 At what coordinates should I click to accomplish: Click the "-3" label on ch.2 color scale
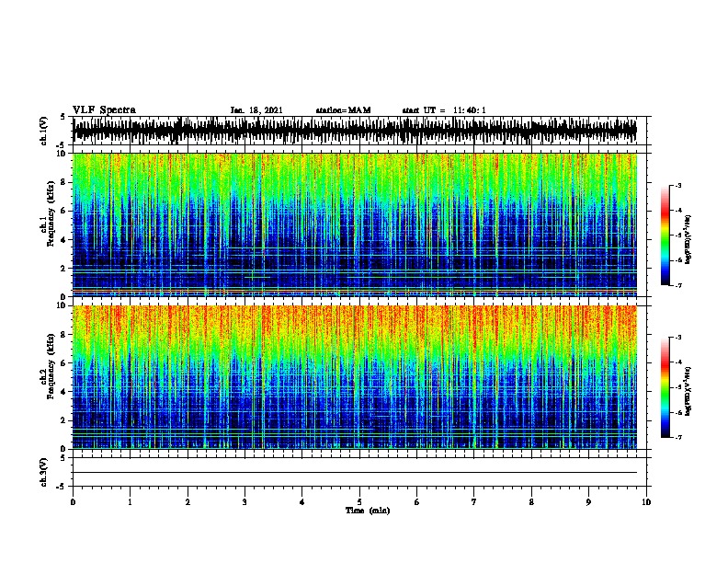[x=678, y=338]
